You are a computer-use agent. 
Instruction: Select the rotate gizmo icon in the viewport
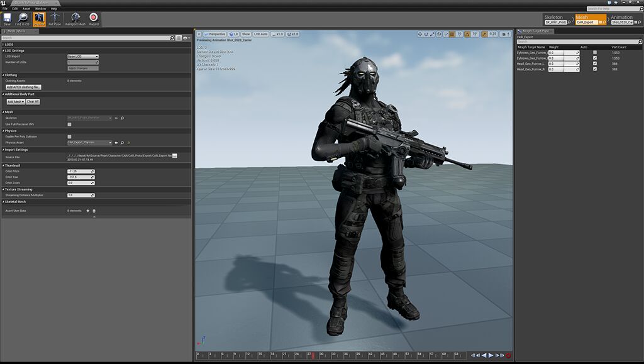click(x=425, y=34)
